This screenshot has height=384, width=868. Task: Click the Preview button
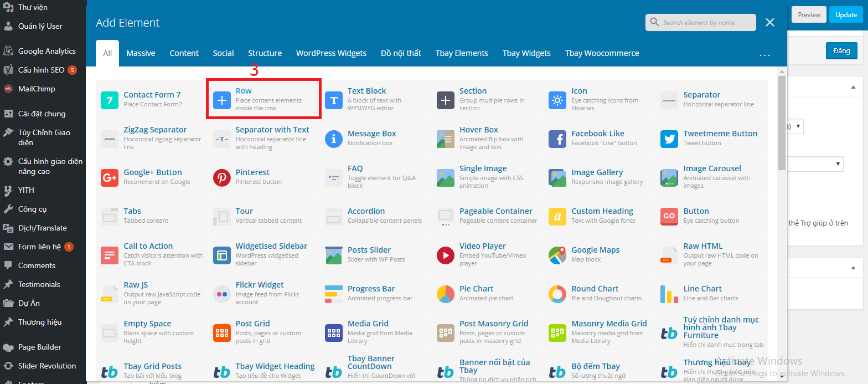coord(809,15)
